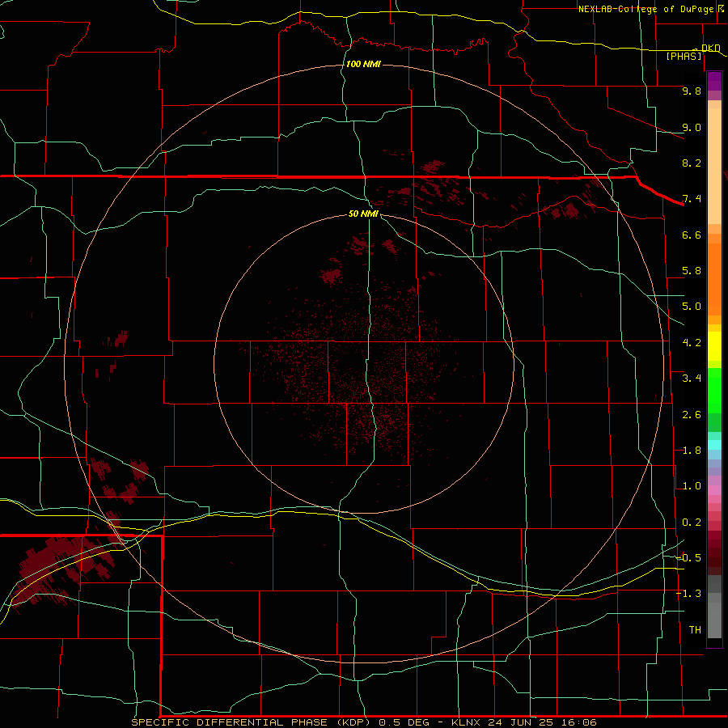Image resolution: width=728 pixels, height=728 pixels.
Task: Click the "50 NMI" range ring label
Action: (x=363, y=214)
